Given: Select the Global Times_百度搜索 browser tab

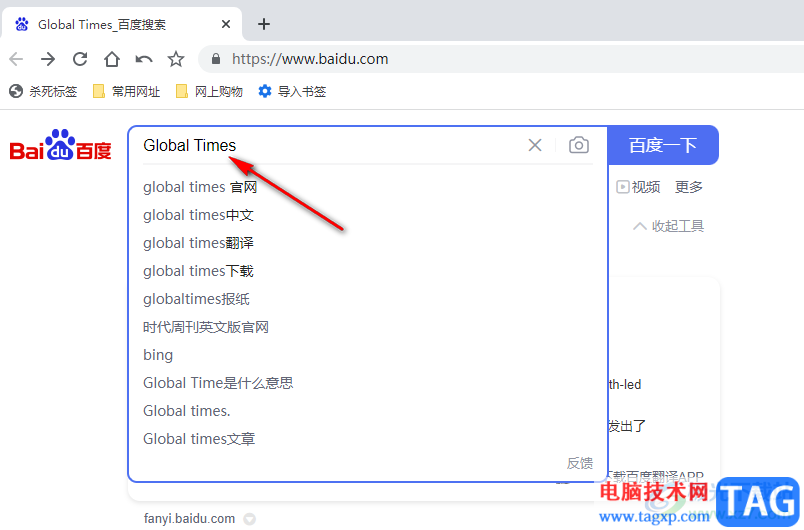Looking at the screenshot, I should pos(122,24).
